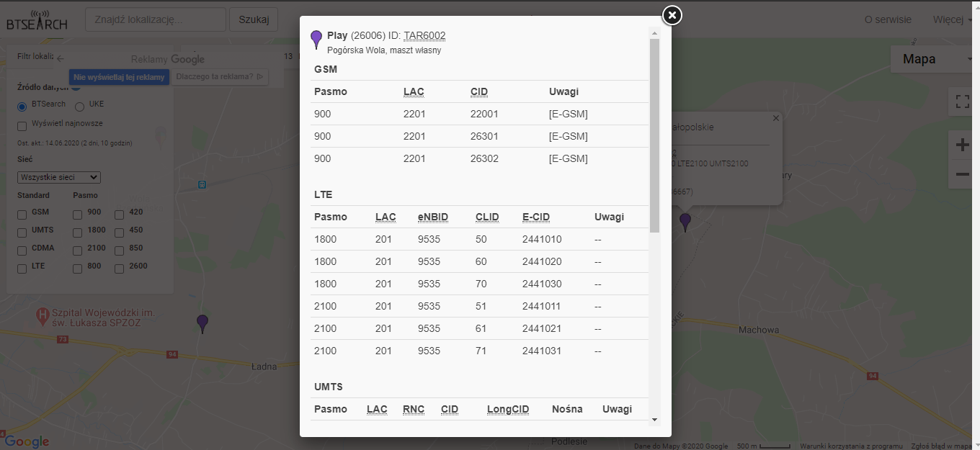980x450 pixels.
Task: Close the station details popup
Action: [x=672, y=14]
